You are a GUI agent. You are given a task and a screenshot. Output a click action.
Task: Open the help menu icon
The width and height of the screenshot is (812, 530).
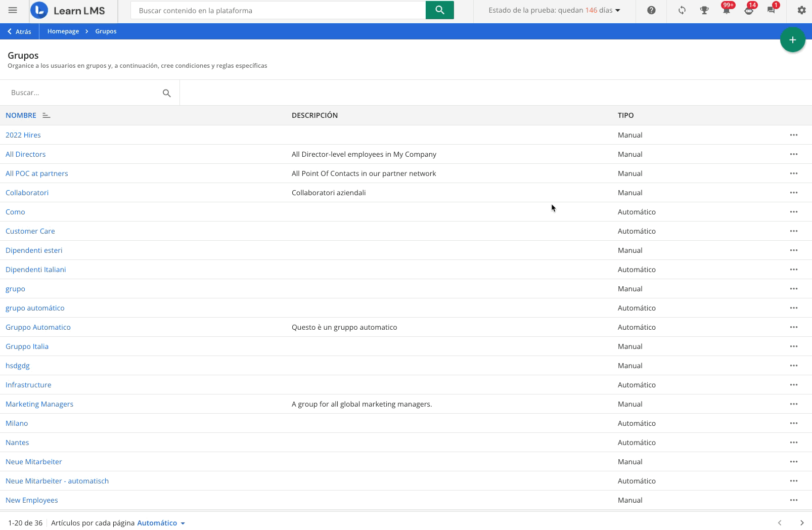[651, 10]
